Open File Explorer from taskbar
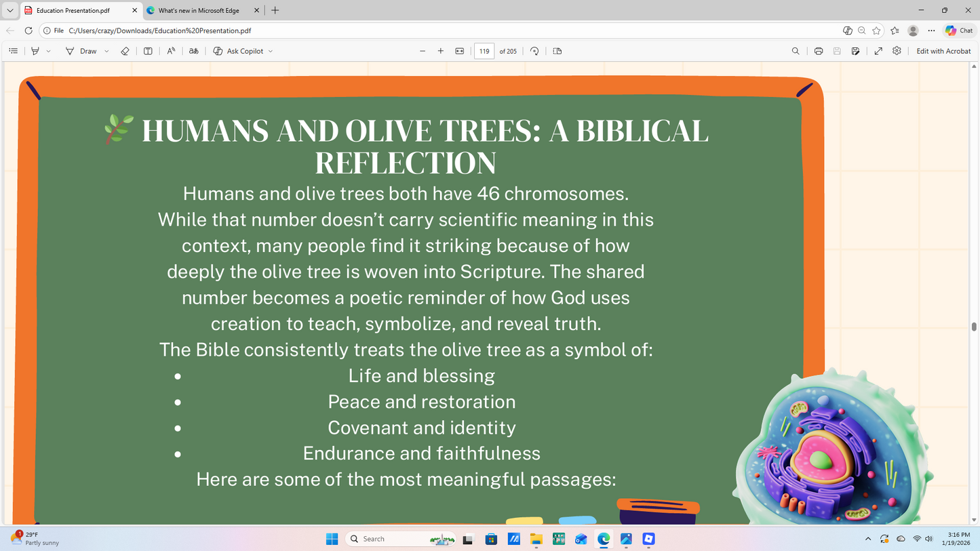 coord(536,539)
